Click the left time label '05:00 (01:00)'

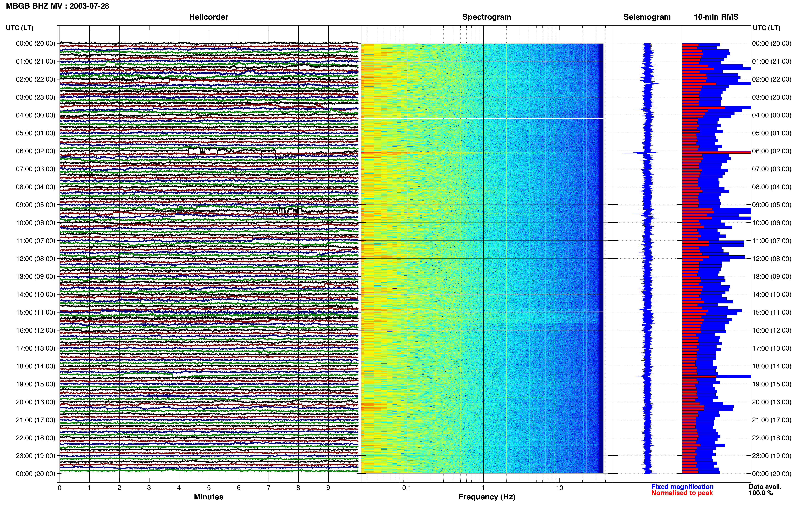pyautogui.click(x=36, y=133)
